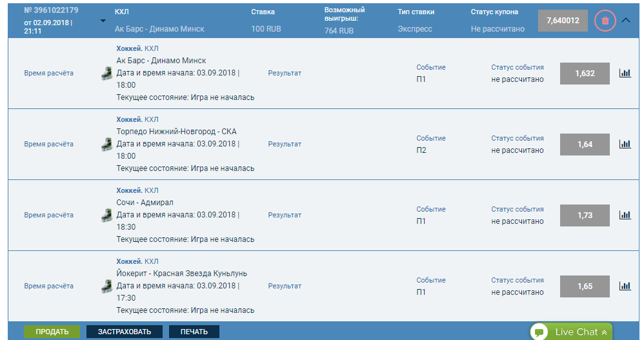Expand the dropdown arrow next to coupon date
Screen dimensions: 644x340
[103, 21]
